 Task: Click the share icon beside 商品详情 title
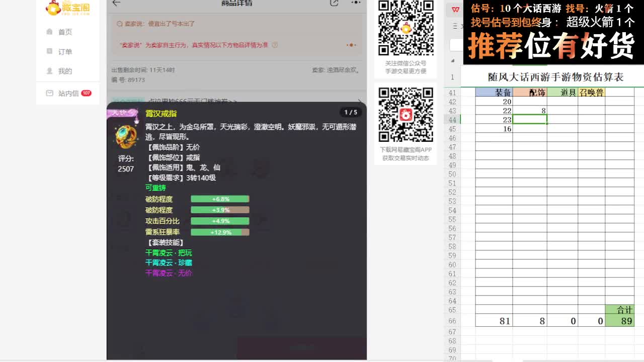pyautogui.click(x=333, y=3)
